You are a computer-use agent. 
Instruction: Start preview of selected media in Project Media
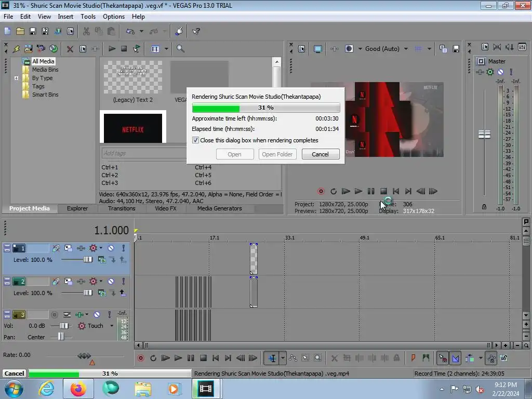pos(112,49)
